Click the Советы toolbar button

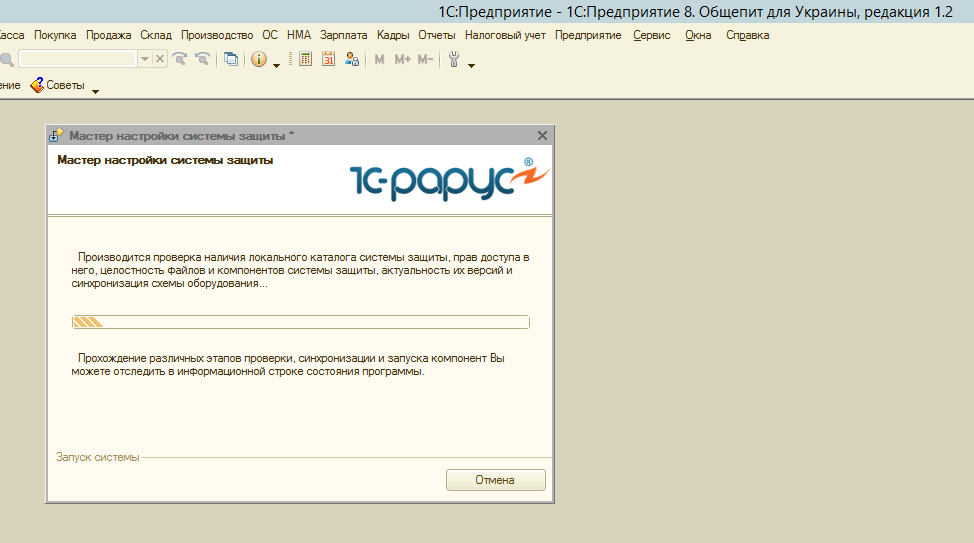[x=58, y=85]
